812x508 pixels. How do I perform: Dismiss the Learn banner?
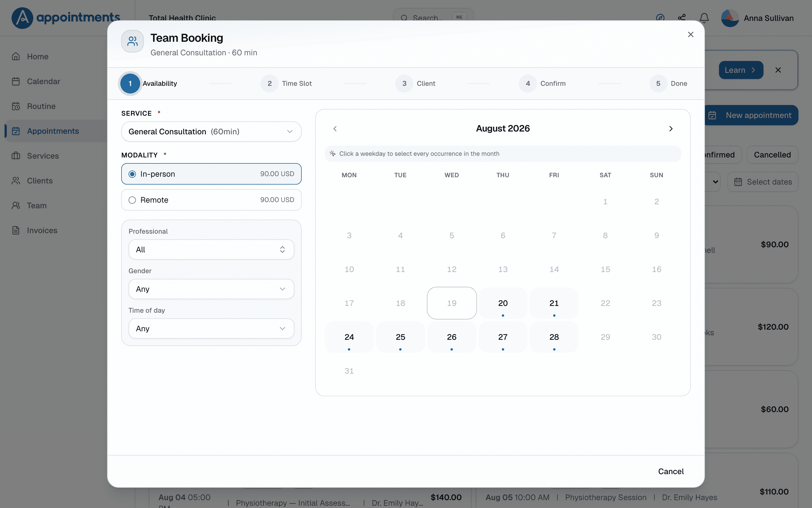[x=778, y=70]
